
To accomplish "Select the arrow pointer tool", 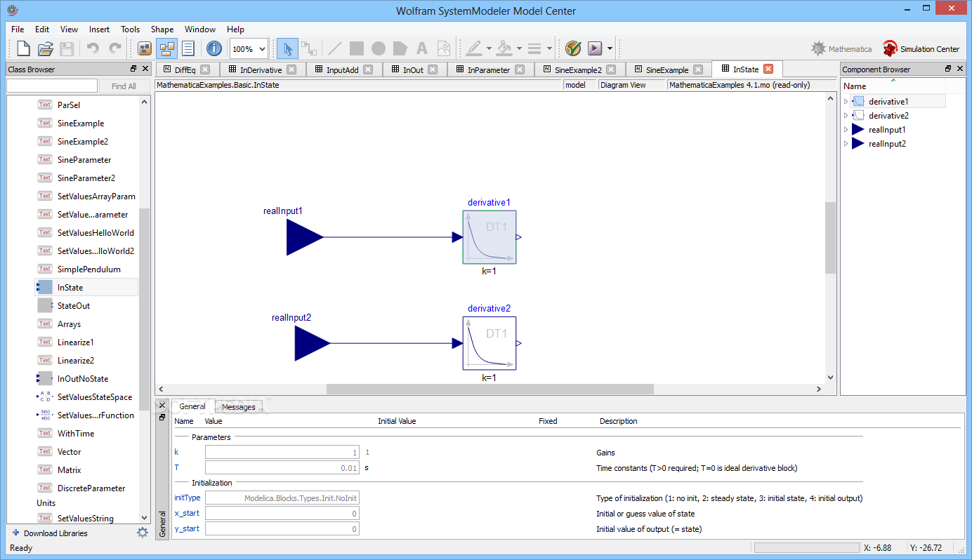I will pos(287,48).
